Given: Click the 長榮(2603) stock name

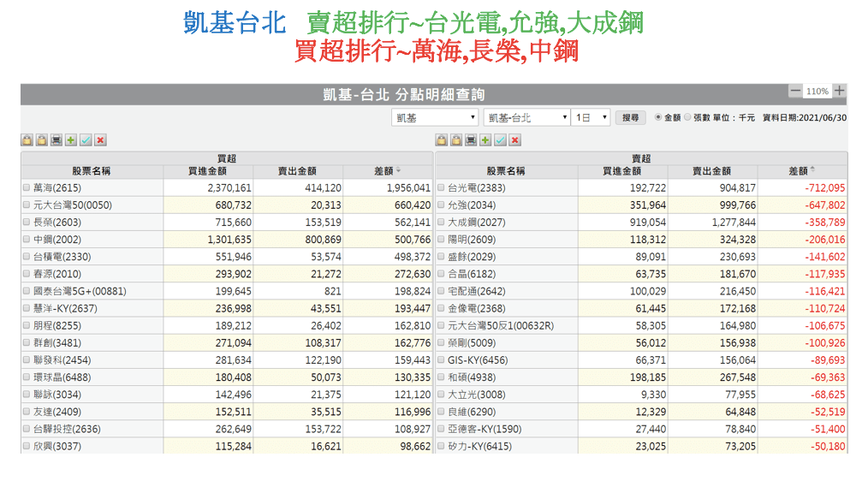Looking at the screenshot, I should pyautogui.click(x=57, y=223).
